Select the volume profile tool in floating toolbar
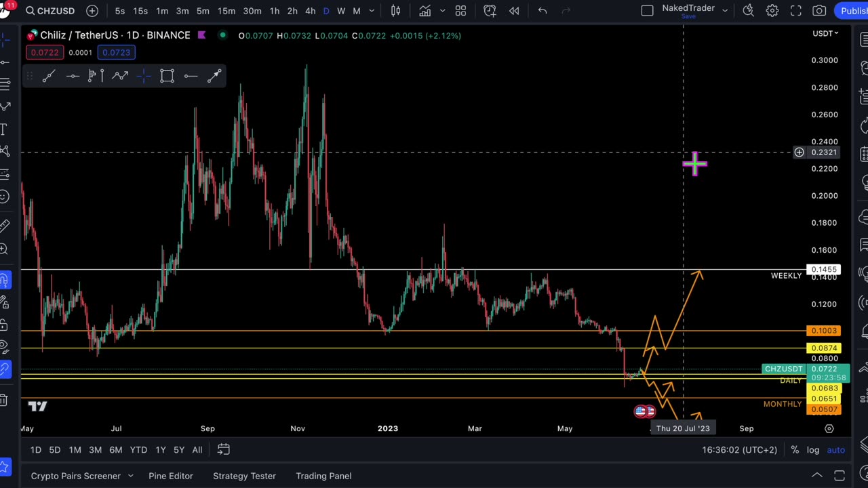The image size is (868, 488). coord(92,76)
